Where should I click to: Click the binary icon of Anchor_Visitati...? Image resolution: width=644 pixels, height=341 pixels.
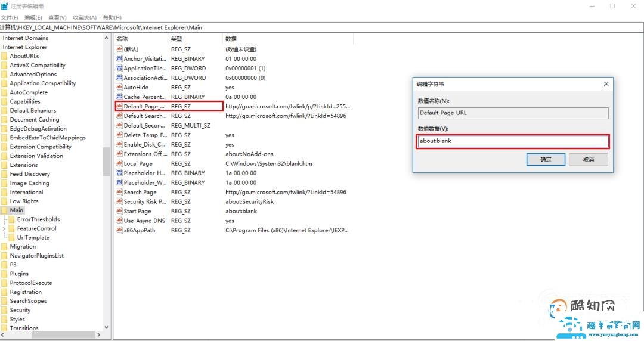(119, 58)
